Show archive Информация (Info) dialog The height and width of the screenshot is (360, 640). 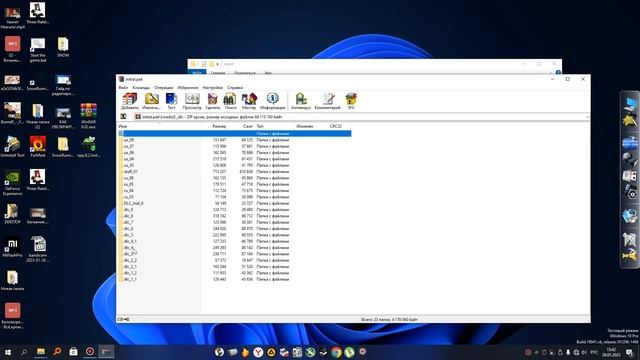272,101
